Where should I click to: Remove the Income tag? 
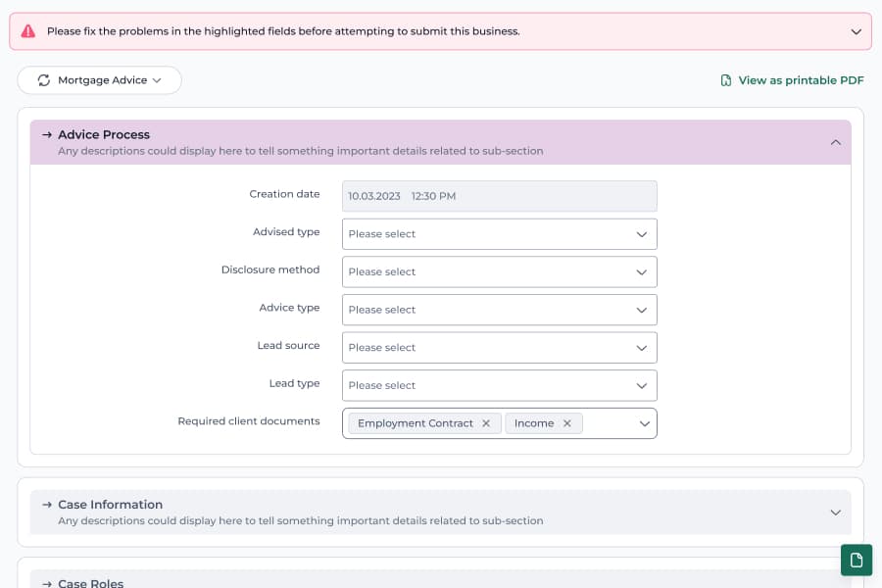(567, 423)
